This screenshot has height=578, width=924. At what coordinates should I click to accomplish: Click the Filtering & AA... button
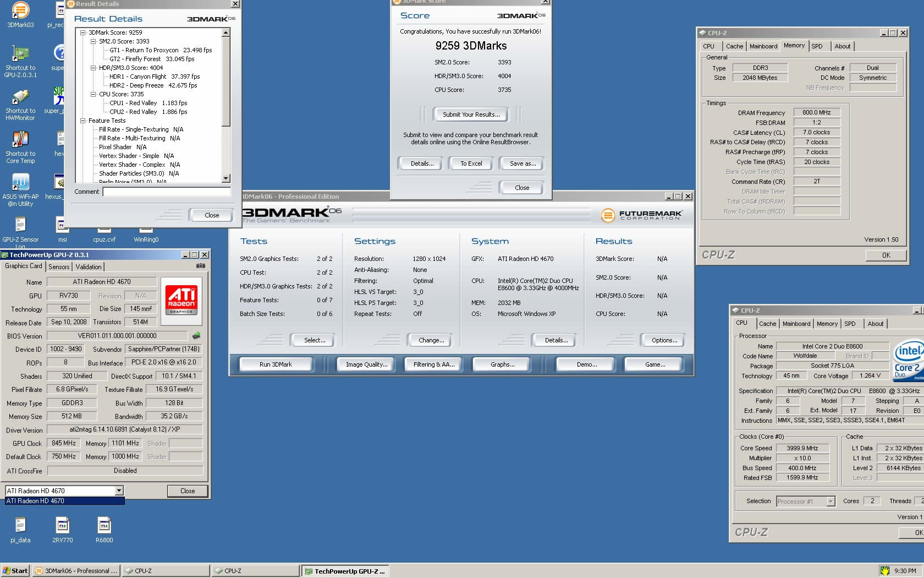[434, 364]
